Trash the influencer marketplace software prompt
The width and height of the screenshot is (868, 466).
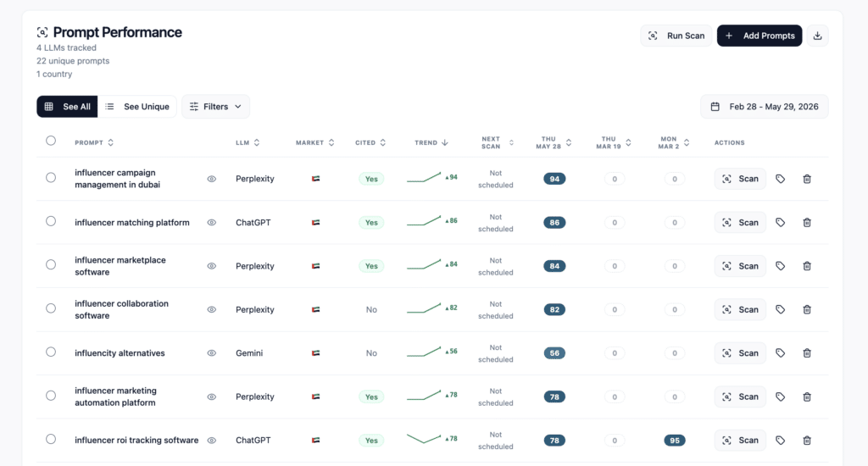(x=807, y=266)
